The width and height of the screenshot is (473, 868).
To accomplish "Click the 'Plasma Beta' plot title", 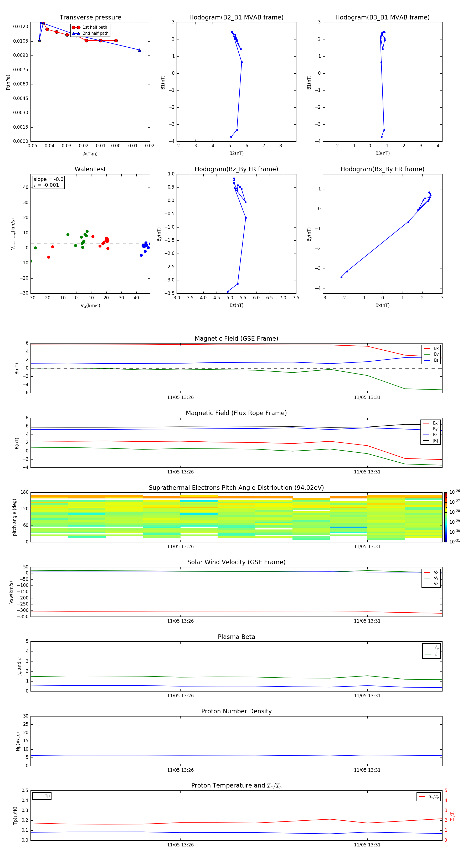I will [236, 637].
